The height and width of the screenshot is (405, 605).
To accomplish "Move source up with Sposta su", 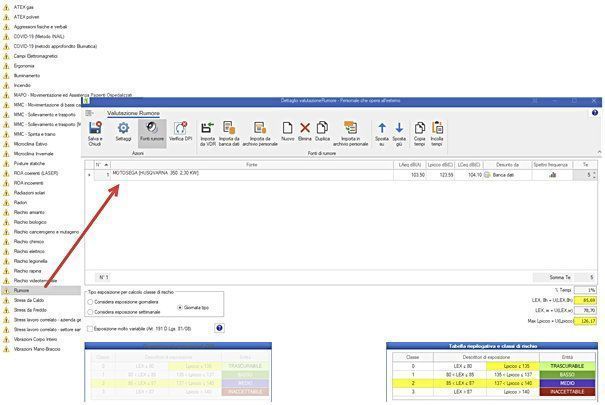I will (x=381, y=128).
